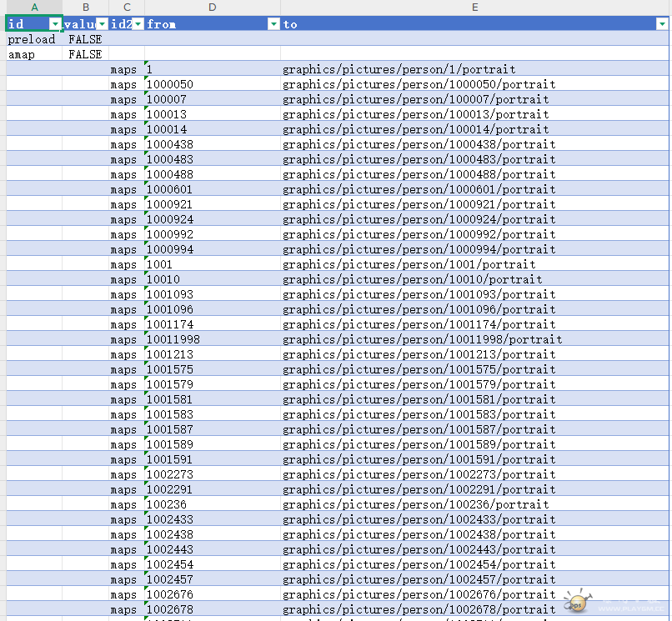Select the cell containing preload
The width and height of the screenshot is (672, 621).
pyautogui.click(x=33, y=39)
